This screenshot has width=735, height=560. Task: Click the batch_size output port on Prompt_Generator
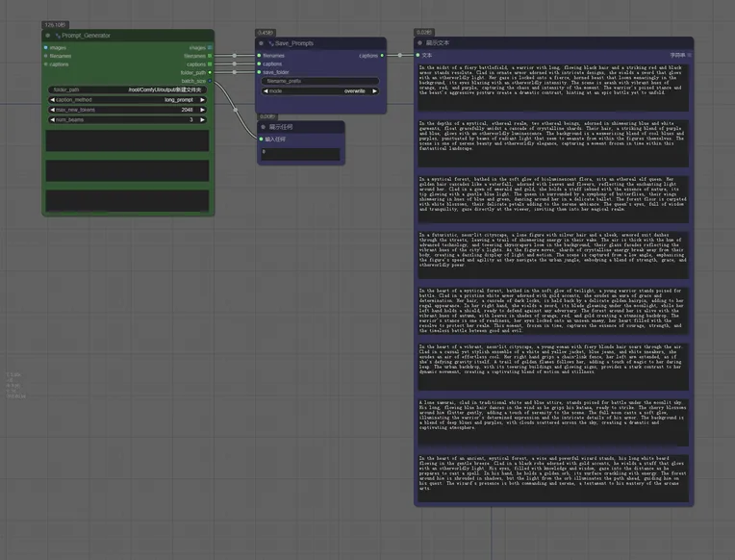click(x=211, y=81)
